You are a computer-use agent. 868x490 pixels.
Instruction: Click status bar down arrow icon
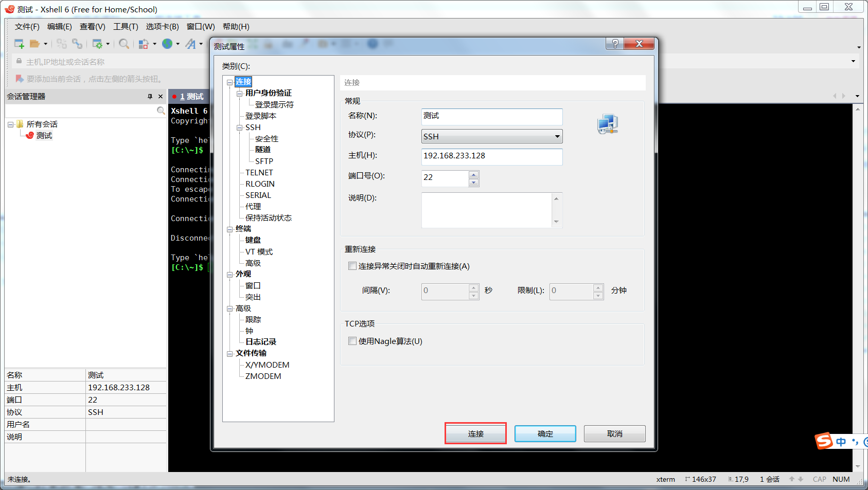801,479
